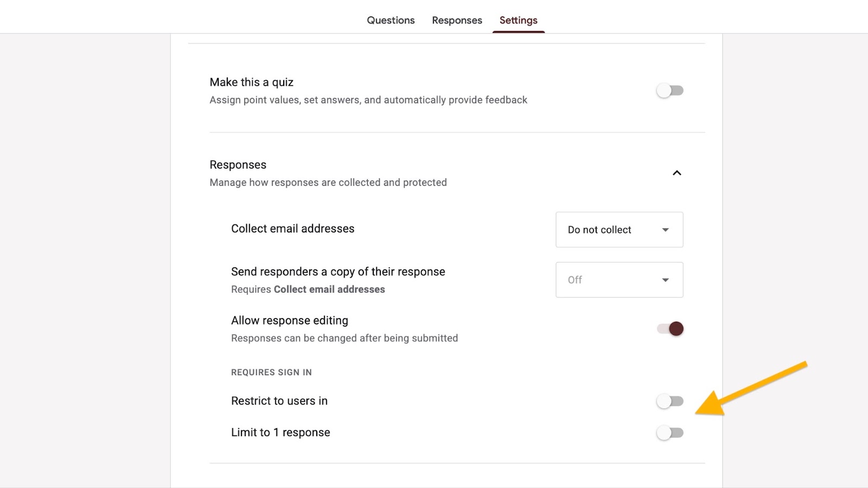This screenshot has width=868, height=488.
Task: Click Send responders a copy label
Action: (338, 272)
